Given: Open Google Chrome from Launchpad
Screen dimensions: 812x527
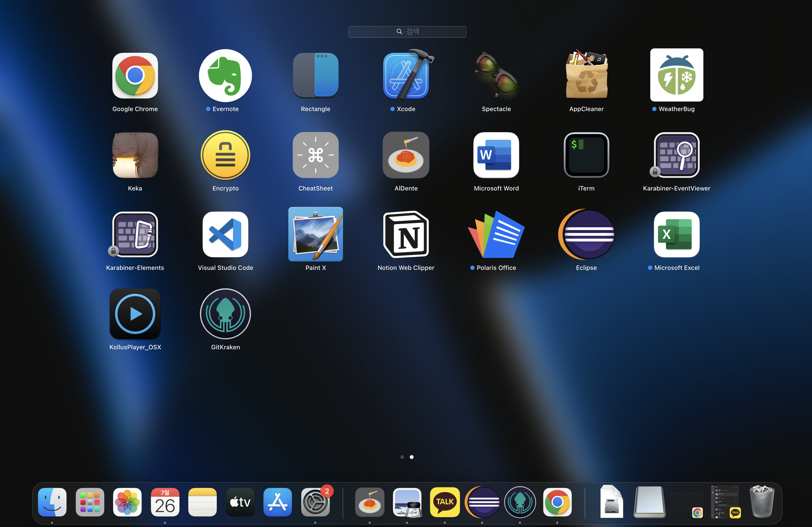Looking at the screenshot, I should [x=135, y=76].
